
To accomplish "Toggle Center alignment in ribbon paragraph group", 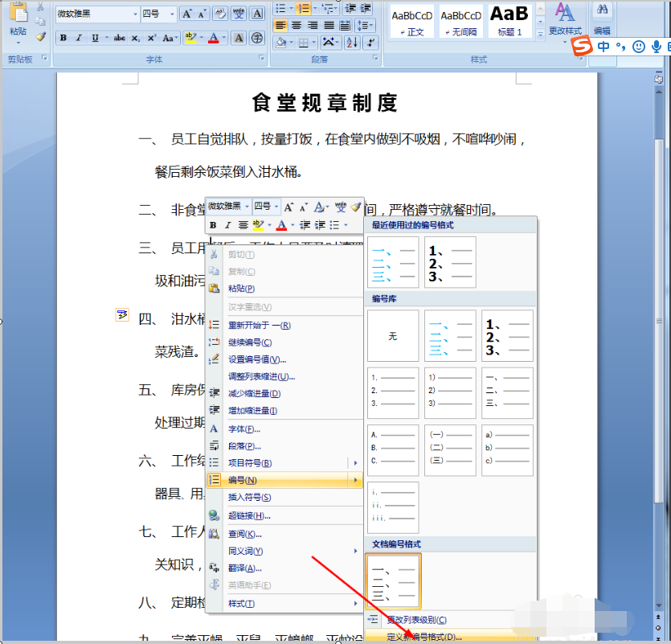I will [297, 25].
